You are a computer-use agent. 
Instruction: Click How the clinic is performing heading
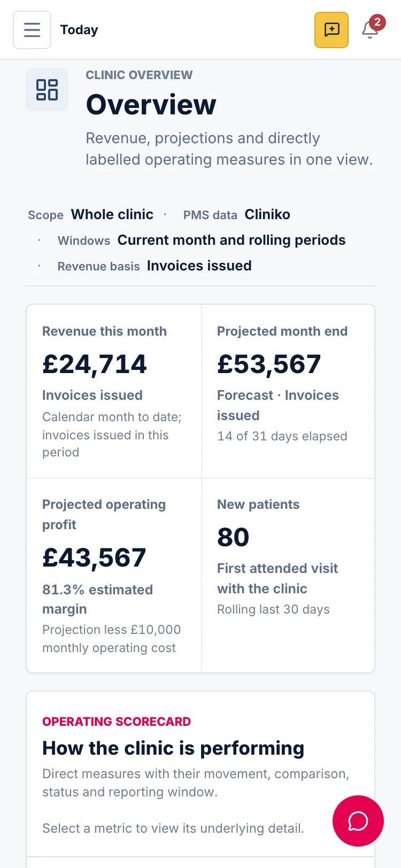pos(173,748)
